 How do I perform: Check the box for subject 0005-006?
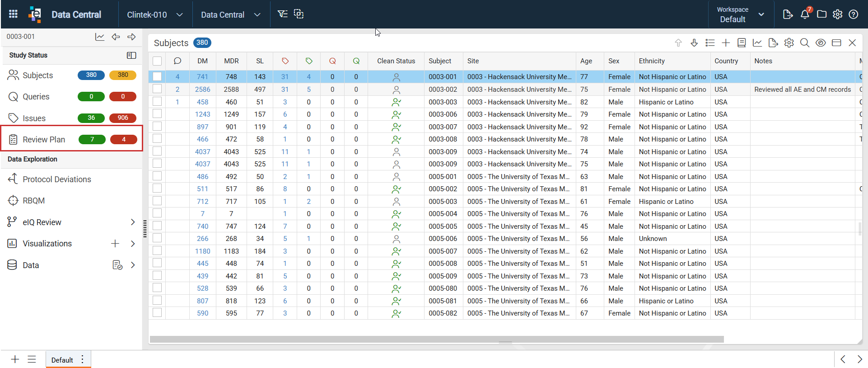(x=157, y=238)
